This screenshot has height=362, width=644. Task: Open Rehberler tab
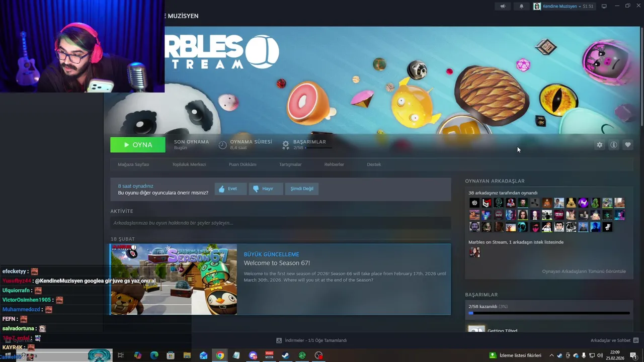[334, 164]
